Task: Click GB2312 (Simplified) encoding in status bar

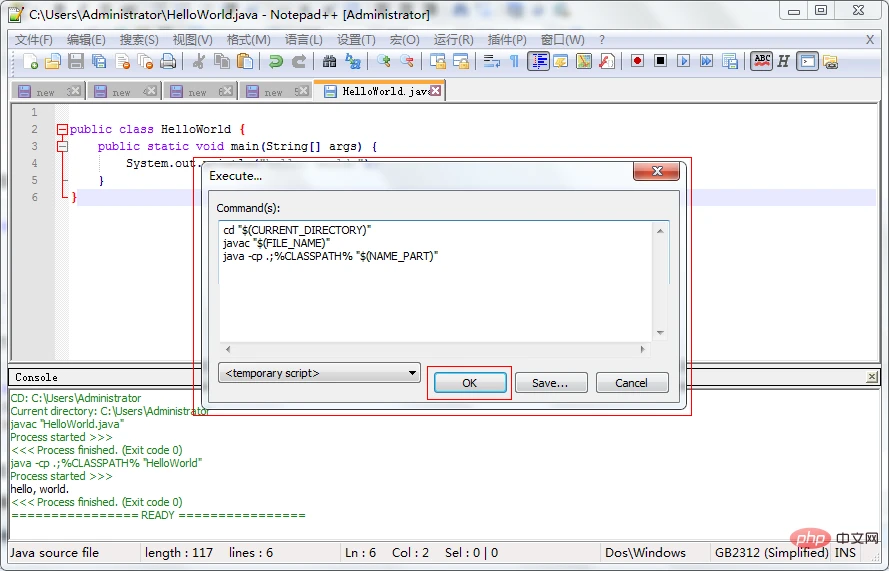Action: coord(772,552)
